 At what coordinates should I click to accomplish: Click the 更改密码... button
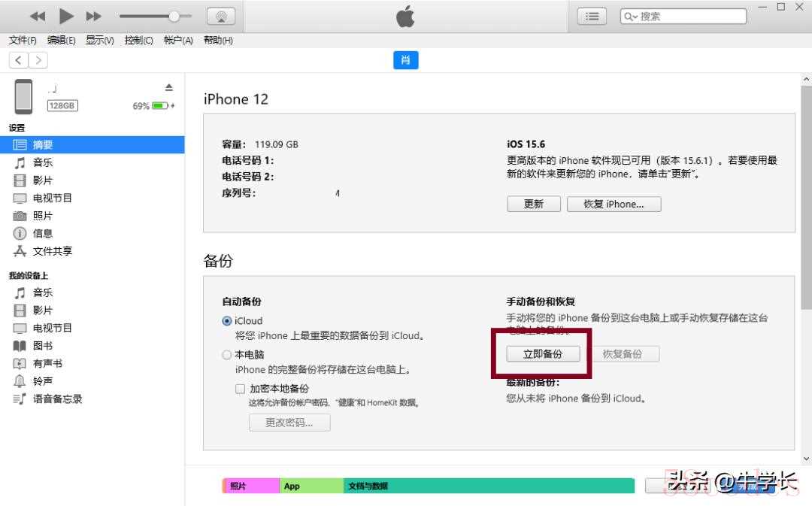(x=289, y=423)
